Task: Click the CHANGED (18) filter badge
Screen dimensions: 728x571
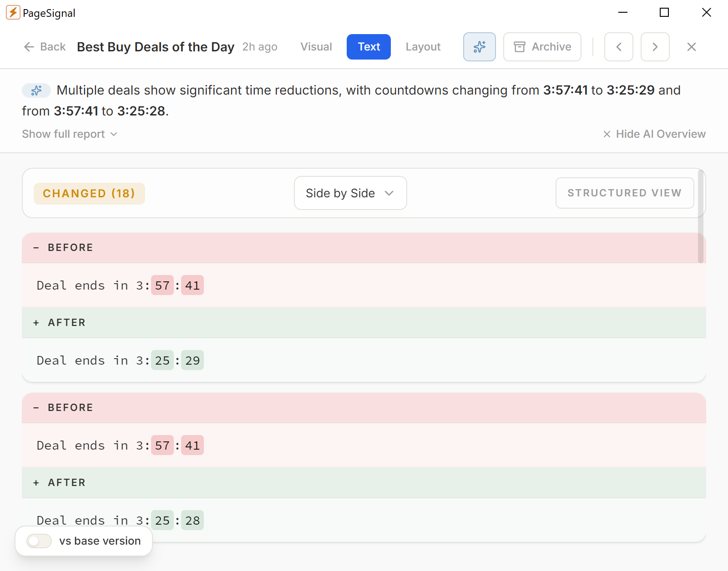Action: pyautogui.click(x=89, y=194)
